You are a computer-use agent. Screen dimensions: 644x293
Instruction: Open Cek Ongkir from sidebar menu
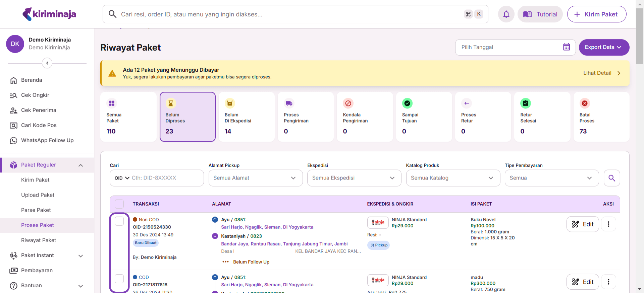[x=35, y=95]
